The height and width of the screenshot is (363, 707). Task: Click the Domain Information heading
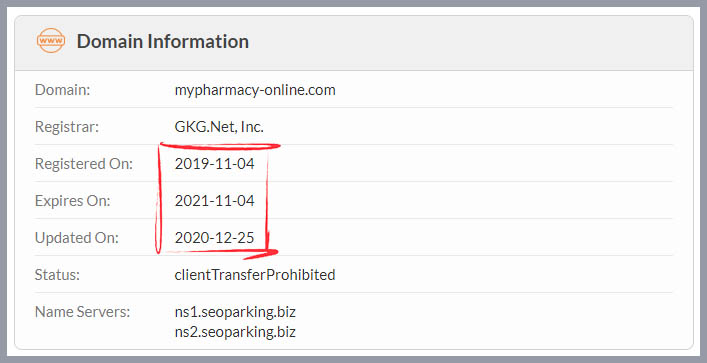(x=163, y=41)
